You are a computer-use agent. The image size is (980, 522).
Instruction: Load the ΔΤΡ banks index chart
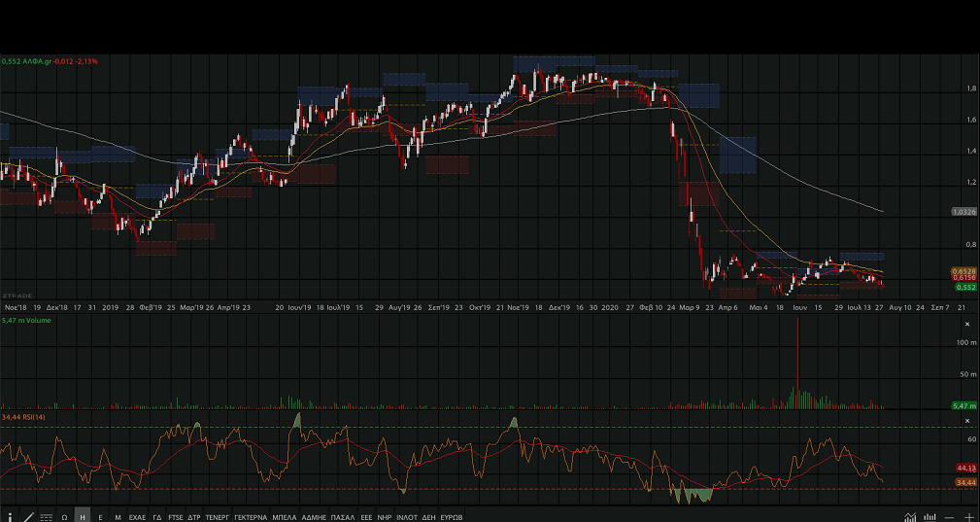194,517
